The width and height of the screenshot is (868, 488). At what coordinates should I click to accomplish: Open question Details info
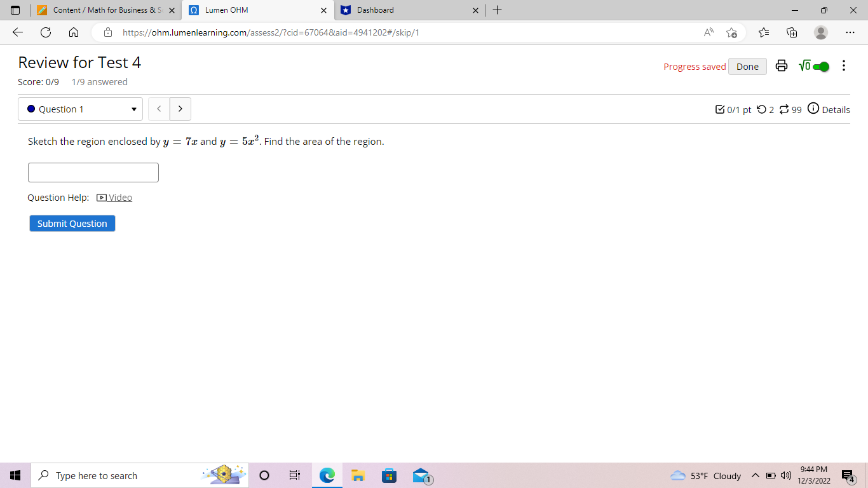[x=829, y=109]
